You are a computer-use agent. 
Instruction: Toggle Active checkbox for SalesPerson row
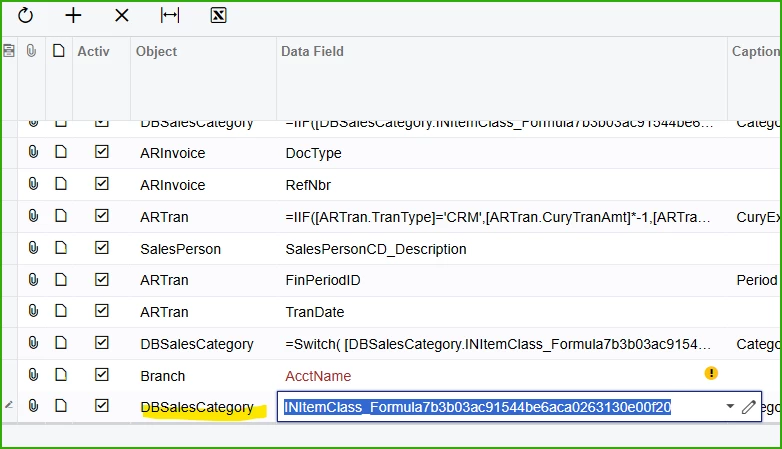pyautogui.click(x=102, y=247)
